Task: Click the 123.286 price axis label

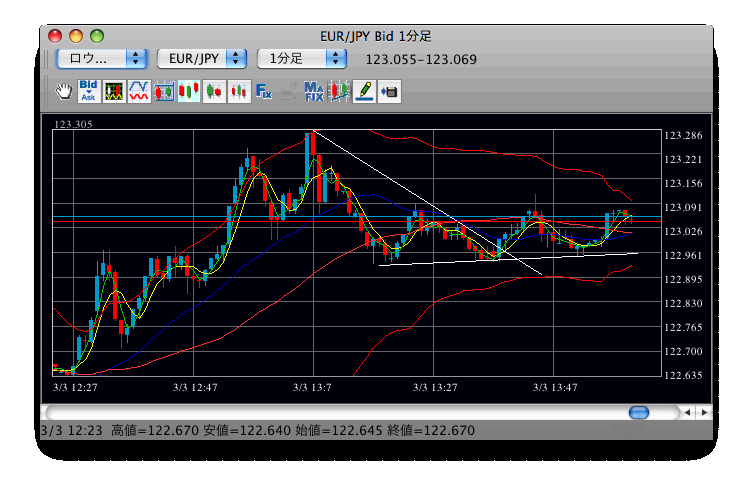Action: pyautogui.click(x=683, y=135)
